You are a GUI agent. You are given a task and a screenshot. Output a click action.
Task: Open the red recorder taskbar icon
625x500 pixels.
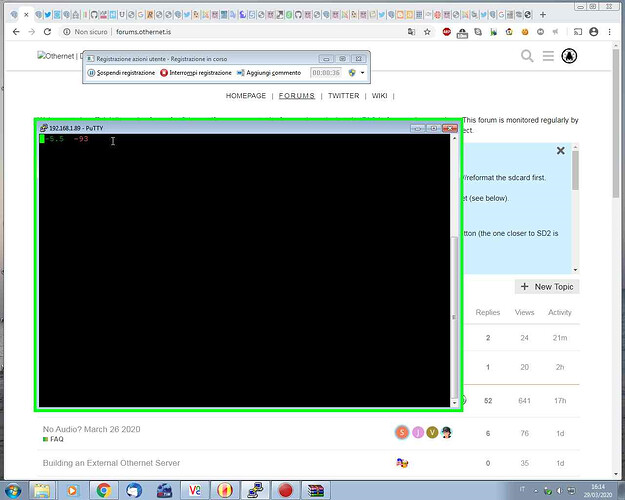point(285,490)
